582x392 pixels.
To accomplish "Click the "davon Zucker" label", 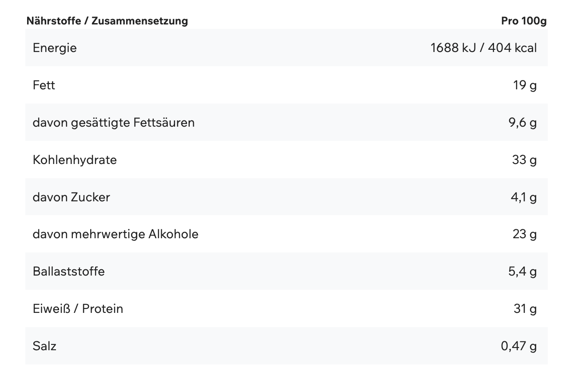I will tap(71, 197).
